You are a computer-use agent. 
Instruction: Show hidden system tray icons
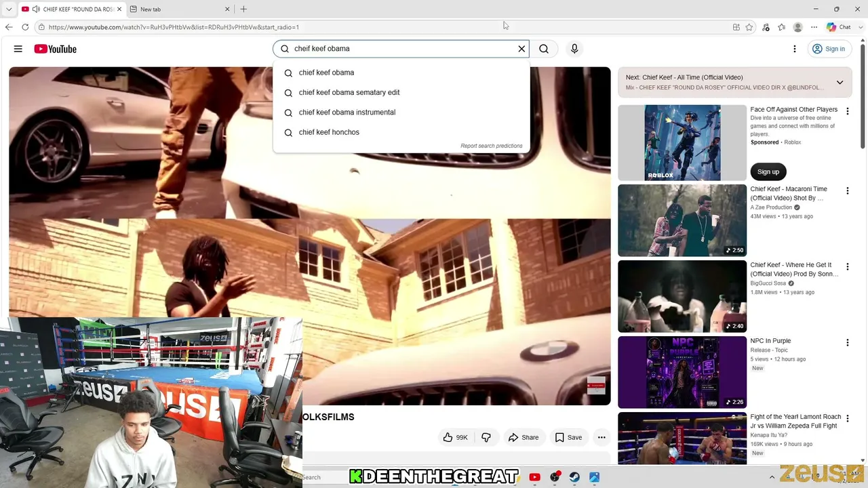coord(772,477)
